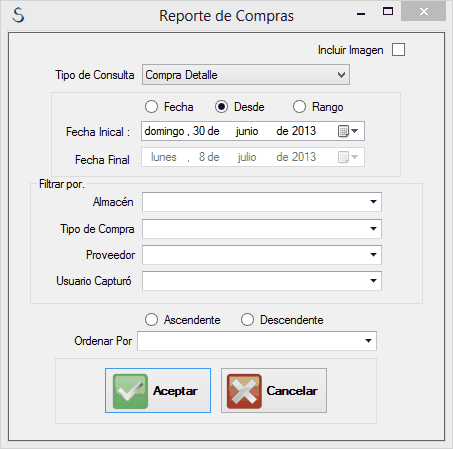
Task: Select the Rango radio option
Action: (299, 107)
